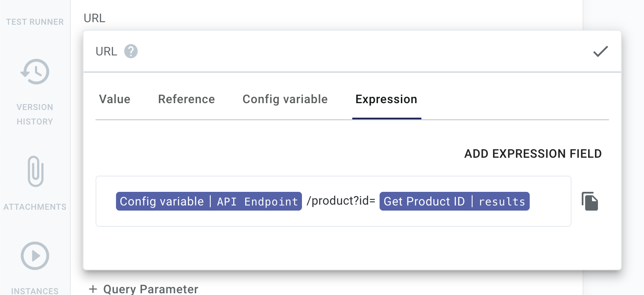Edit the /product?id= text in the expression
The image size is (644, 295).
click(x=340, y=201)
